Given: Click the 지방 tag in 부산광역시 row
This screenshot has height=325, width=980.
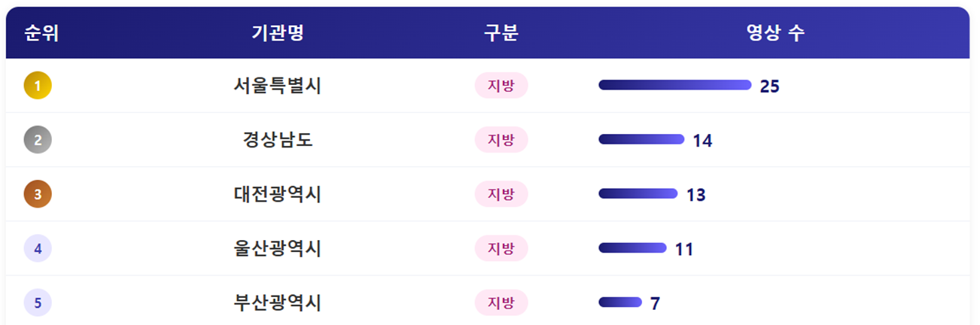Looking at the screenshot, I should tap(501, 302).
